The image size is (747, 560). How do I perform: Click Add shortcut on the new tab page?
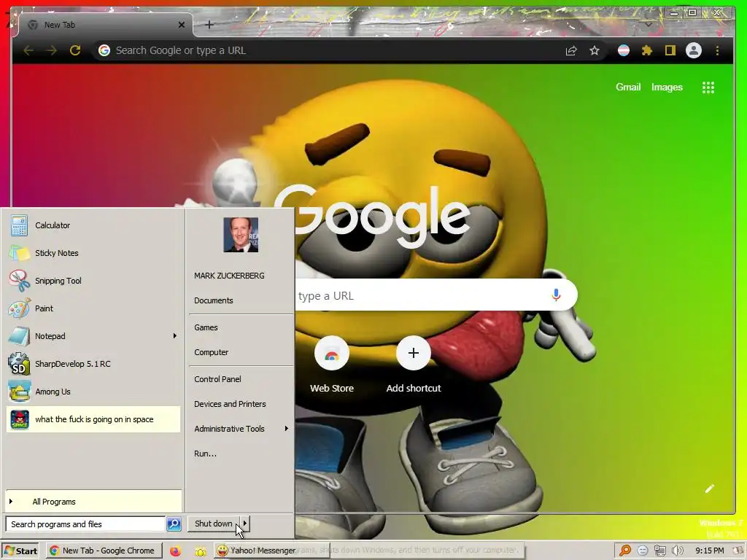(414, 365)
